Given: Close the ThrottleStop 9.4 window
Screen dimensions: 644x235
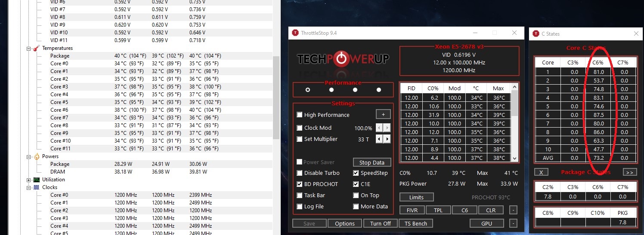Looking at the screenshot, I should [514, 33].
